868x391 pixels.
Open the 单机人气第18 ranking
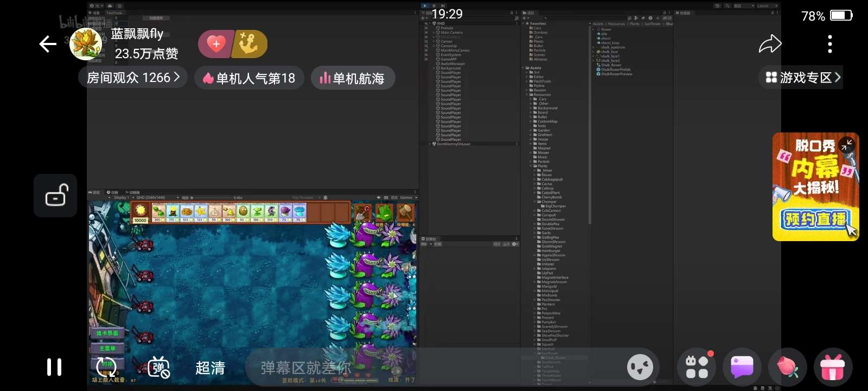pyautogui.click(x=250, y=78)
